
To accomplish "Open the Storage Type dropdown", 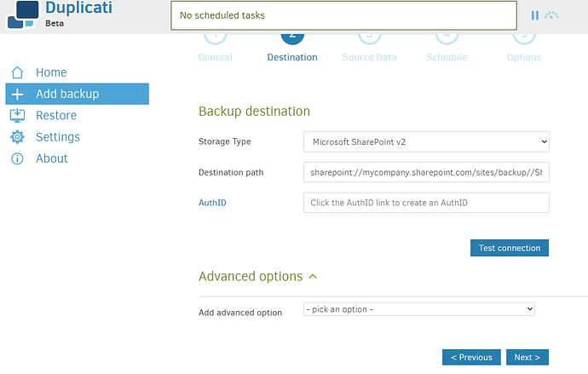I will click(x=426, y=141).
